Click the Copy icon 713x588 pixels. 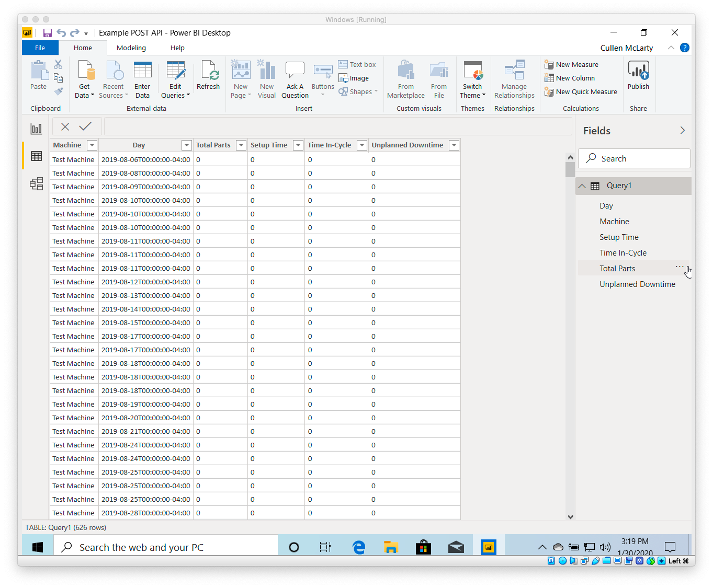[x=58, y=78]
